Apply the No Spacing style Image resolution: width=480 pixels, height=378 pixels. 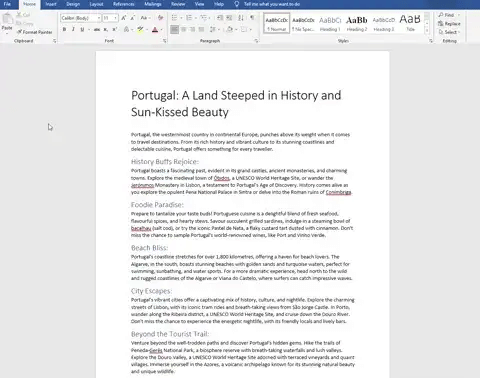[x=303, y=23]
